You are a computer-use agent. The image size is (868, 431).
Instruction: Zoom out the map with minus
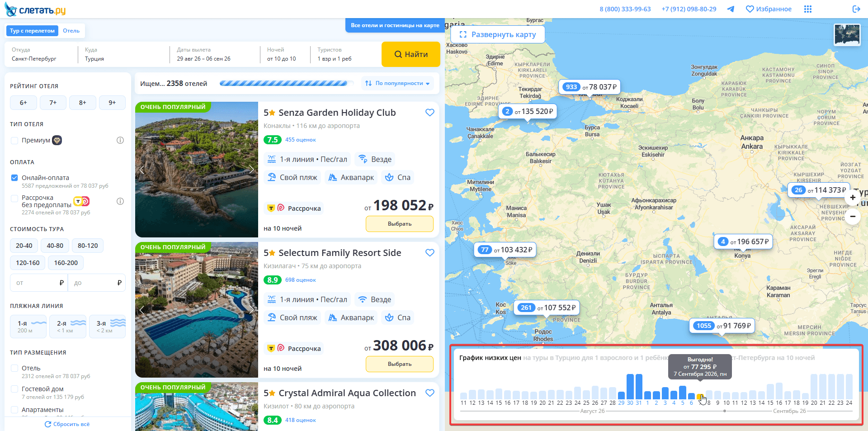point(853,217)
